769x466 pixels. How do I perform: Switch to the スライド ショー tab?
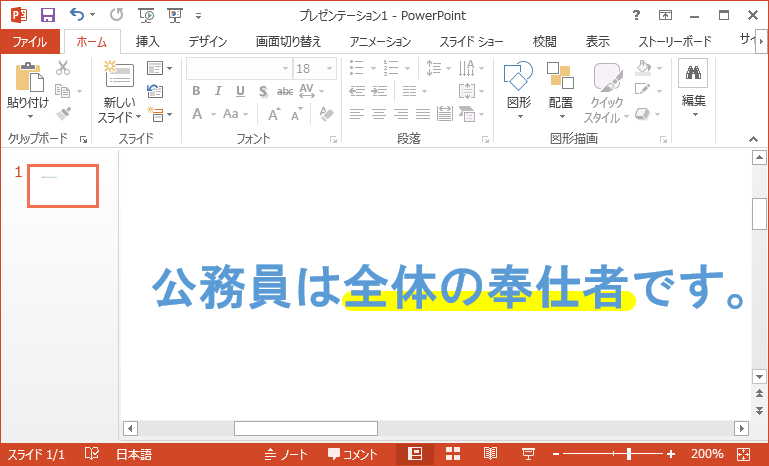pos(471,42)
